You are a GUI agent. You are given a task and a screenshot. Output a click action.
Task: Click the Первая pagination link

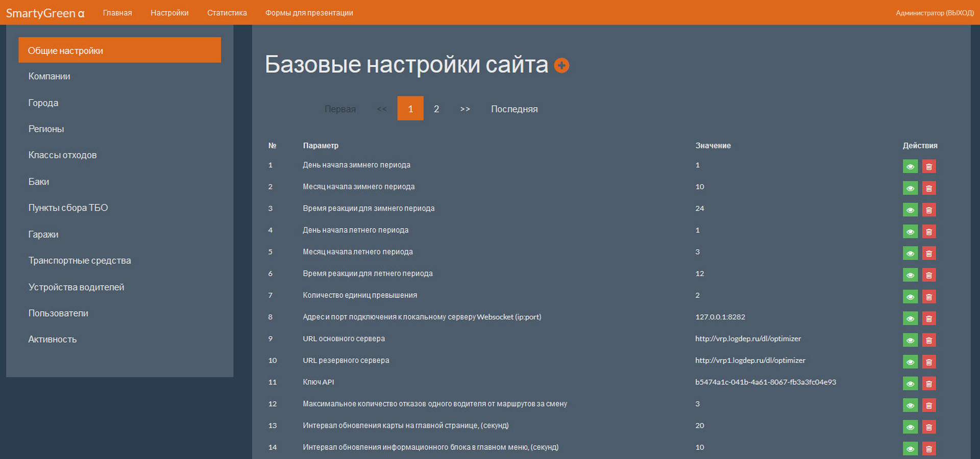340,109
